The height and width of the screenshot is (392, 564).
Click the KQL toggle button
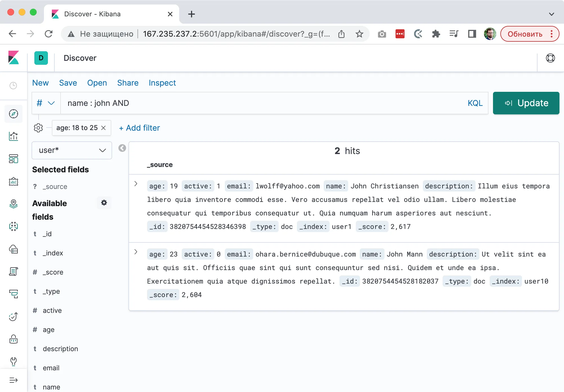(x=475, y=103)
